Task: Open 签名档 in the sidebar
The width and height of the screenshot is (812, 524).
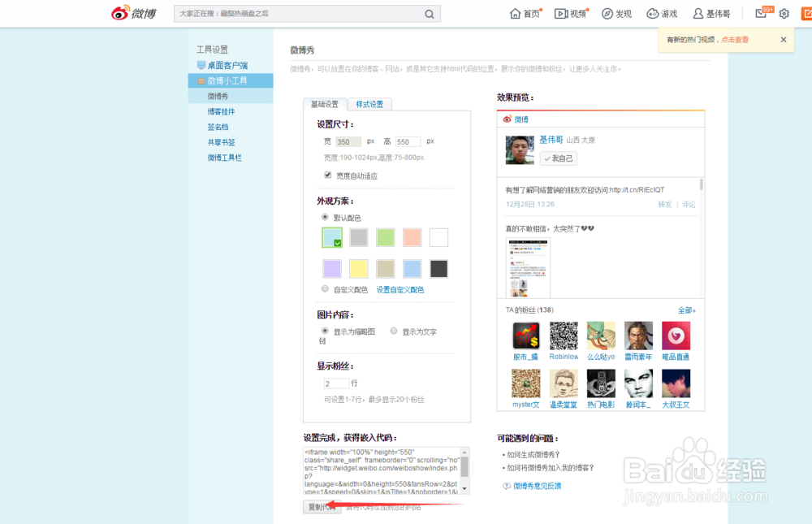Action: click(x=218, y=127)
